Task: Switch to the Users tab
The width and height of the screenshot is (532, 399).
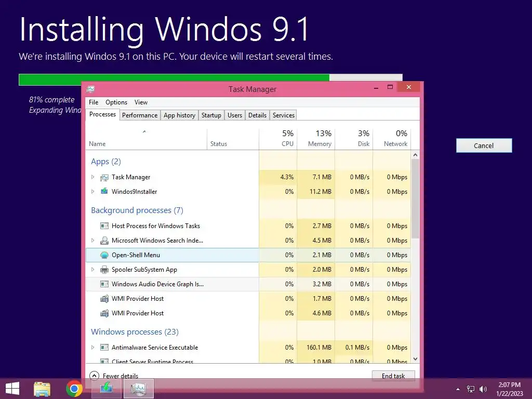Action: pyautogui.click(x=235, y=115)
